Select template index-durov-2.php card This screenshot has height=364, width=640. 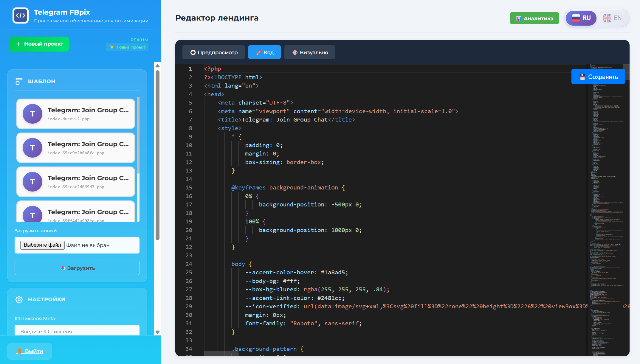[x=76, y=114]
